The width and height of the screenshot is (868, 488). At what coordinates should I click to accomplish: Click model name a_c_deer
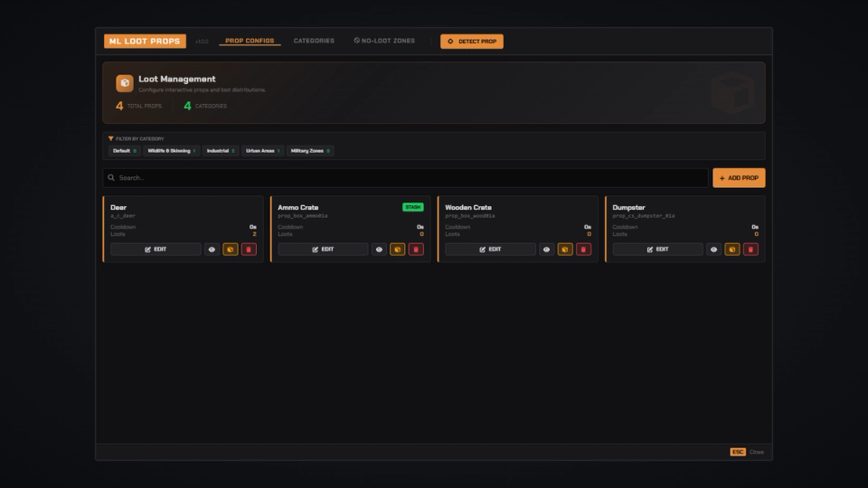tap(122, 216)
